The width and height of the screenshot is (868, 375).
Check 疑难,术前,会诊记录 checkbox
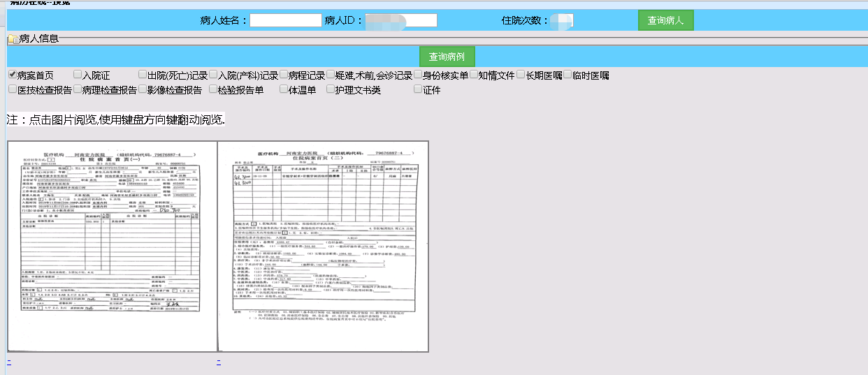click(x=331, y=75)
